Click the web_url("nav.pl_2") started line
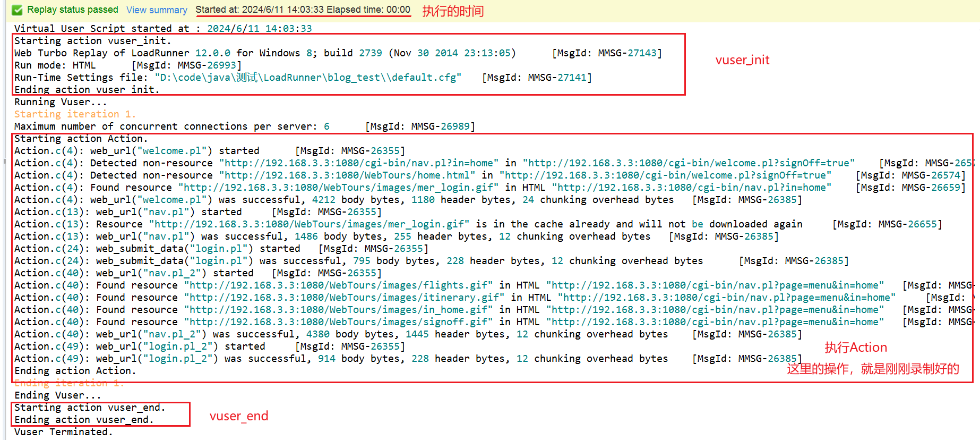Viewport: 980px width, 440px height. click(198, 273)
